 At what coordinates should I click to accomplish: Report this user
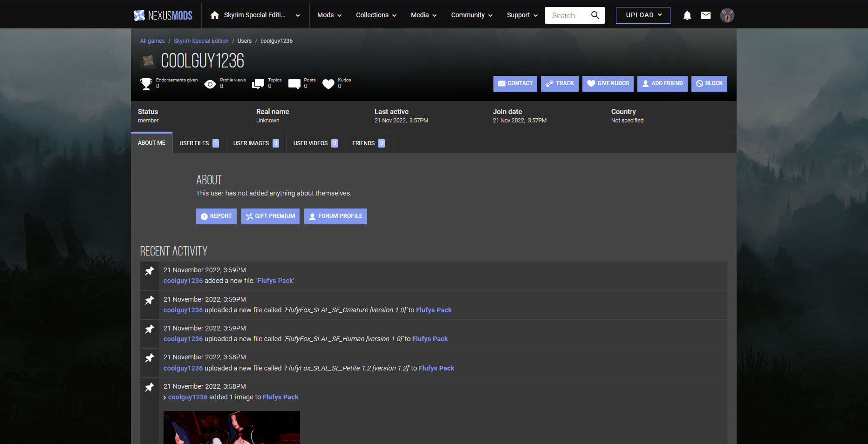pos(216,216)
